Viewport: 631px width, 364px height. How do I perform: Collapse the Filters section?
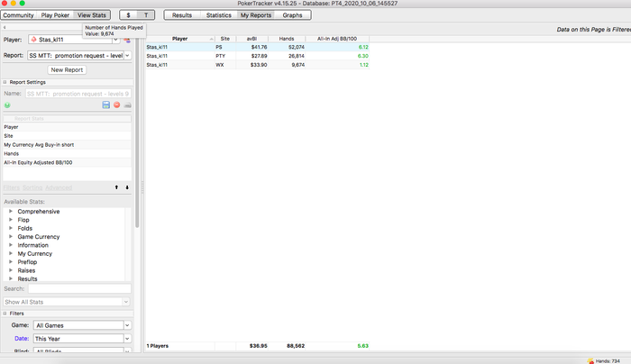click(5, 314)
